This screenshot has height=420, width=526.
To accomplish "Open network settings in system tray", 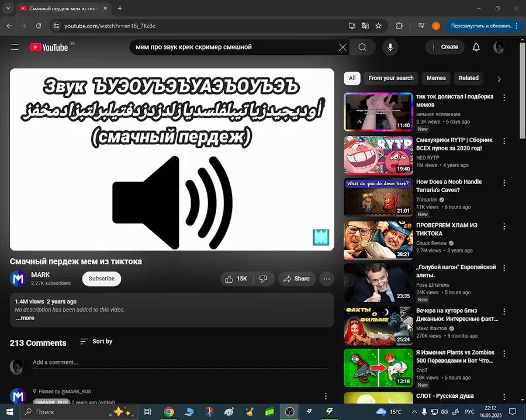I will click(434, 412).
